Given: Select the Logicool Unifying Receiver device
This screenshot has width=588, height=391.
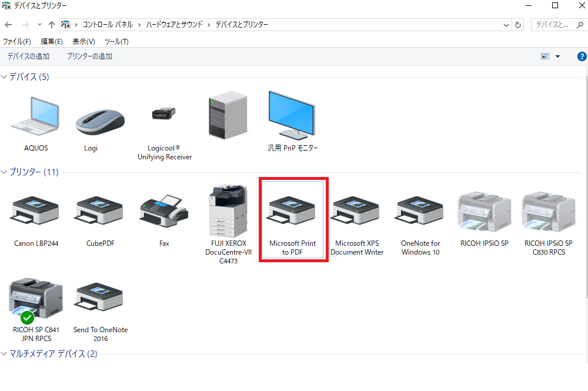Looking at the screenshot, I should [x=164, y=113].
